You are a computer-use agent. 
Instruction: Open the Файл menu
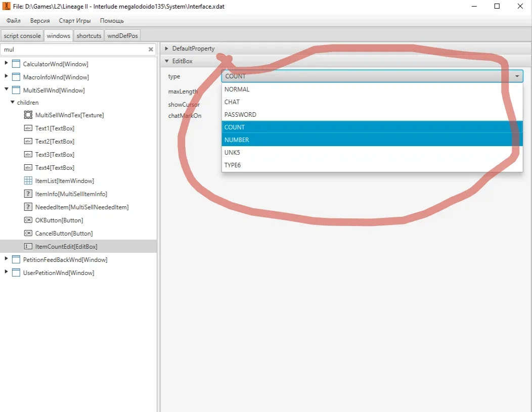(x=14, y=21)
